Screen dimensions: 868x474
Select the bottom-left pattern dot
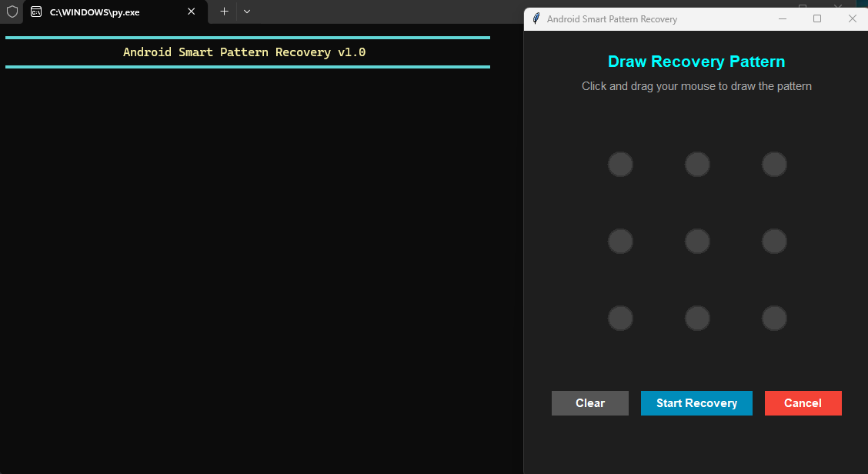click(620, 319)
